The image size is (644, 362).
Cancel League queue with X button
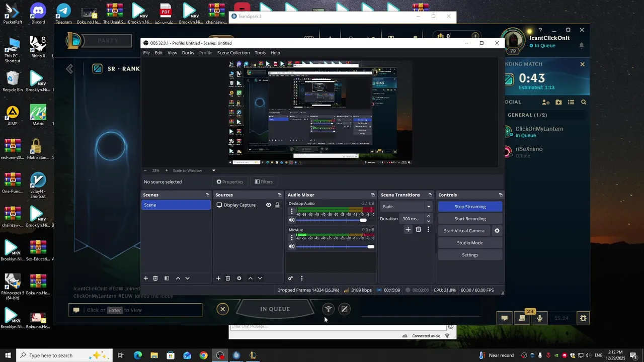pos(223,309)
